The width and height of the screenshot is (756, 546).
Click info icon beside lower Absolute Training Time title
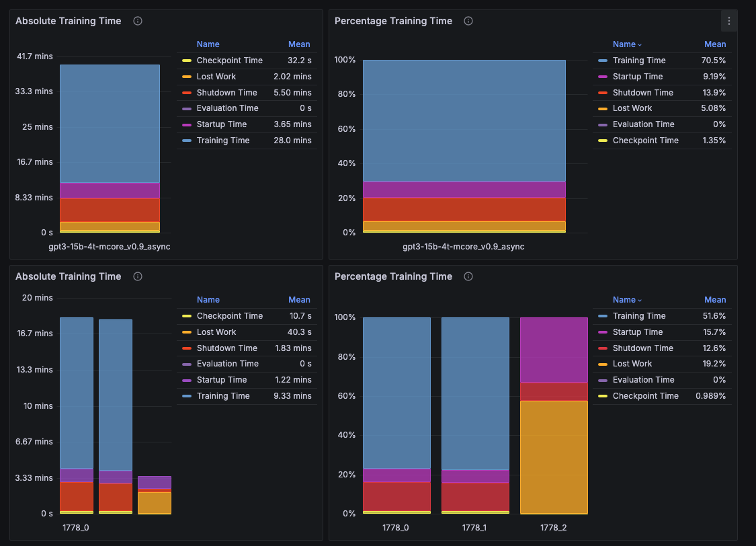[x=138, y=276]
